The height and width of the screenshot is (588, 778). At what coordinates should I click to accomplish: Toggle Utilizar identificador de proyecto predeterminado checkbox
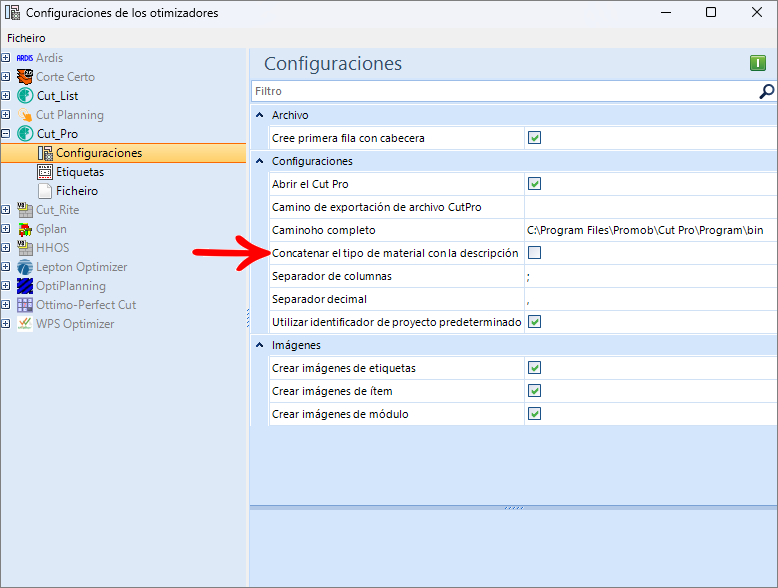(x=534, y=322)
